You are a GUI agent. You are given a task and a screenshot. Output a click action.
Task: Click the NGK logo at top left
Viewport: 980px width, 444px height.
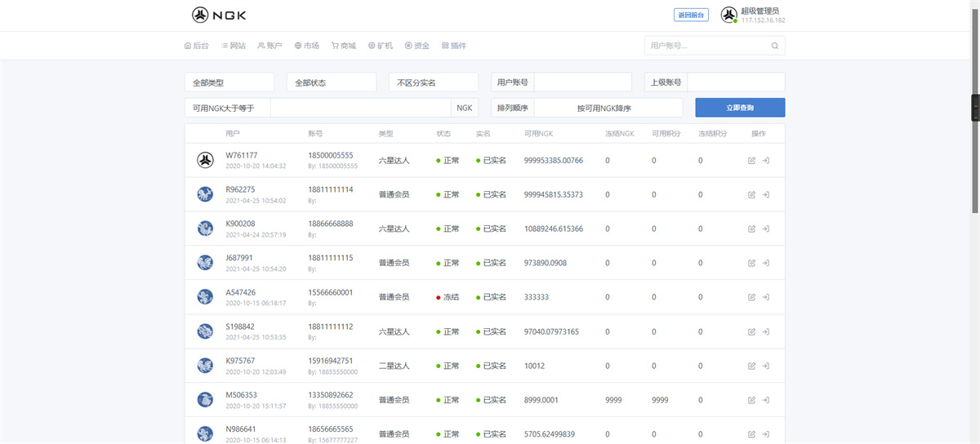(219, 15)
